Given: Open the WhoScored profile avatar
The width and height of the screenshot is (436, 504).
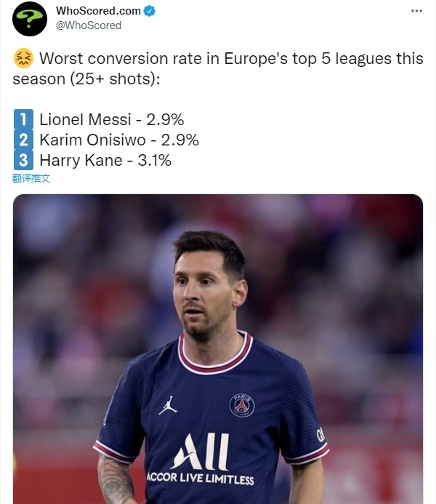Looking at the screenshot, I should click(x=30, y=19).
